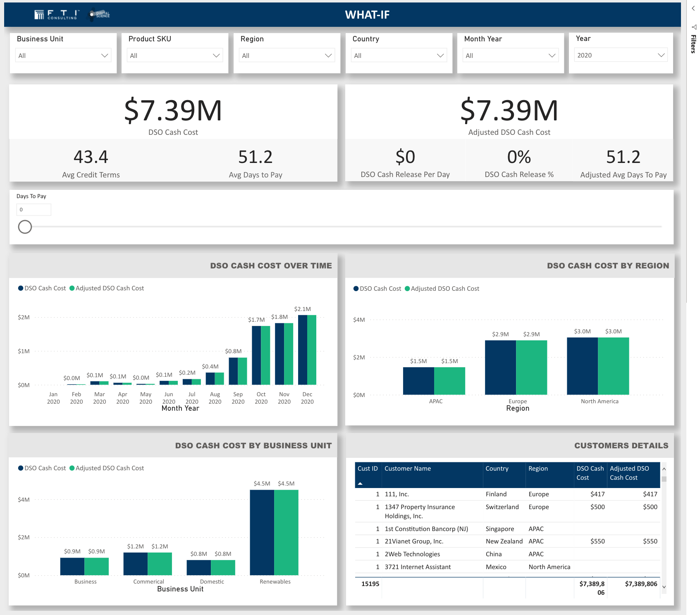Select the Sep 2020 navy bar
Viewport: 700px width, 615px height.
[x=233, y=371]
